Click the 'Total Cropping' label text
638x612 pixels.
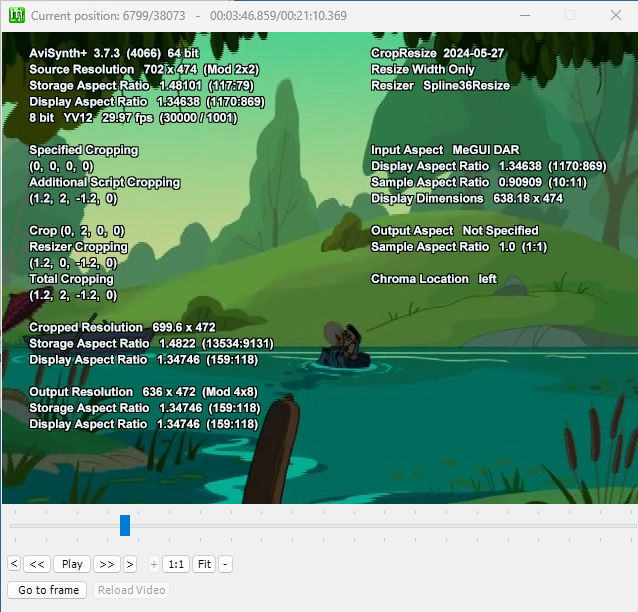(71, 279)
